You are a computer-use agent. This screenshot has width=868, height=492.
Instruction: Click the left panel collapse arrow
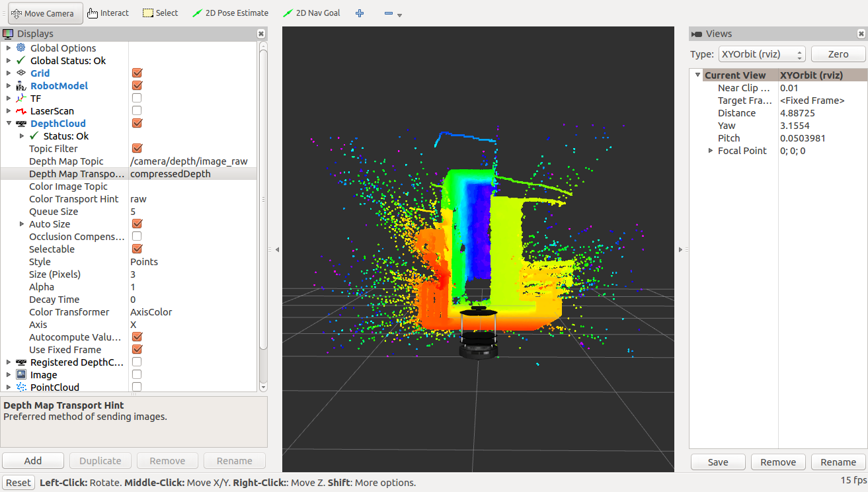coord(277,249)
